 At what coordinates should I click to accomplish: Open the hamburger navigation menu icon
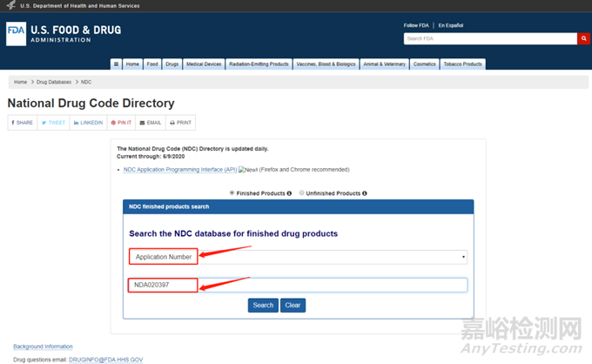[116, 64]
